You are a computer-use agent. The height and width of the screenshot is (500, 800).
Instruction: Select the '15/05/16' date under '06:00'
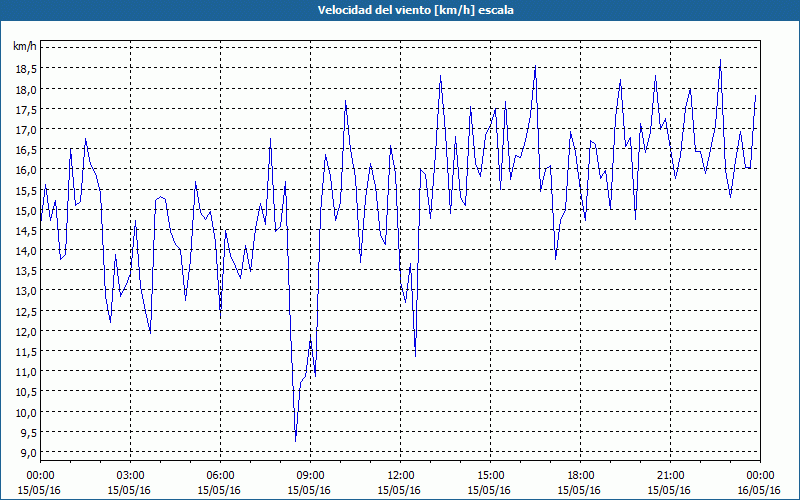tap(220, 490)
